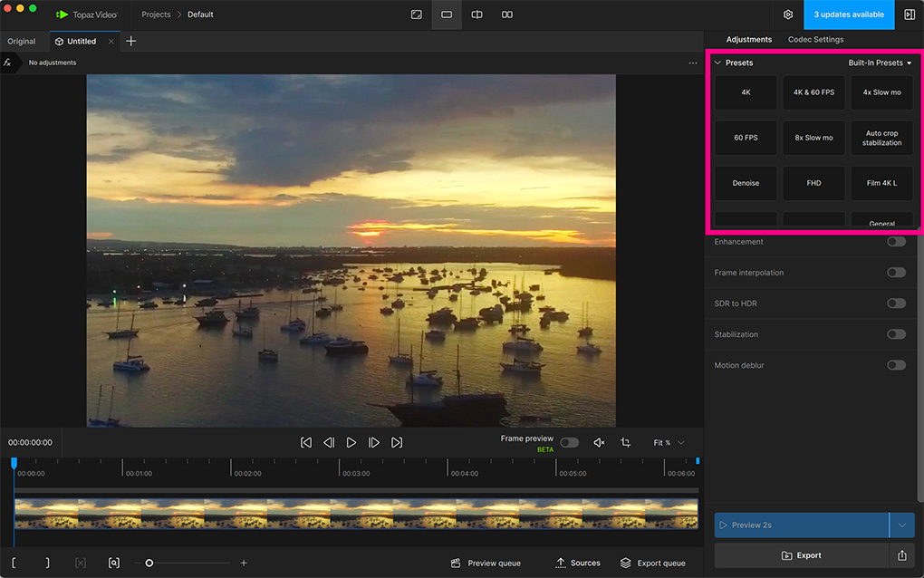Open the app settings gear
The height and width of the screenshot is (578, 924).
(x=787, y=14)
